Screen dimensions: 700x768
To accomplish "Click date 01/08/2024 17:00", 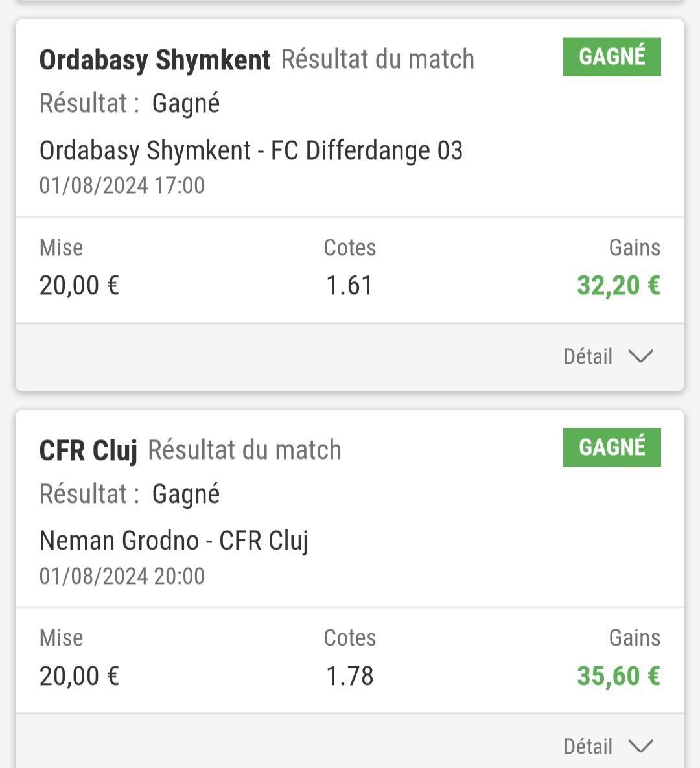I will tap(122, 185).
